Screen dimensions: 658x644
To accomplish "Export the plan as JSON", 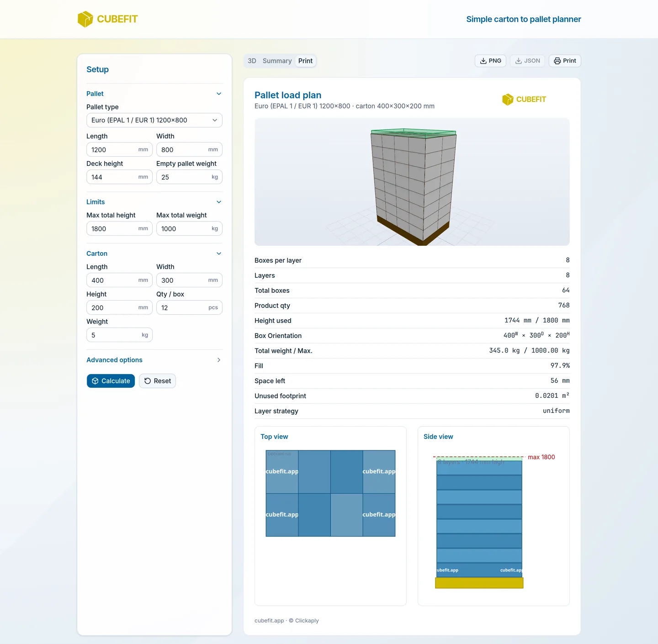I will pyautogui.click(x=527, y=61).
